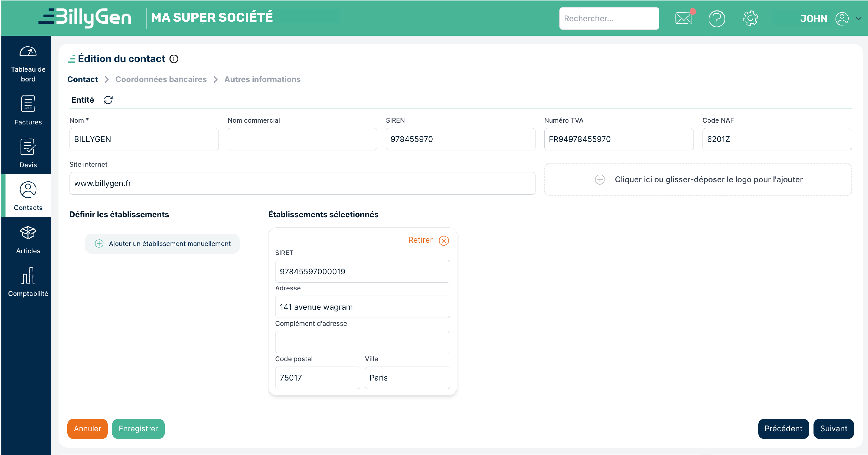Open the Comptabilité section
The height and width of the screenshot is (455, 868).
(x=28, y=282)
